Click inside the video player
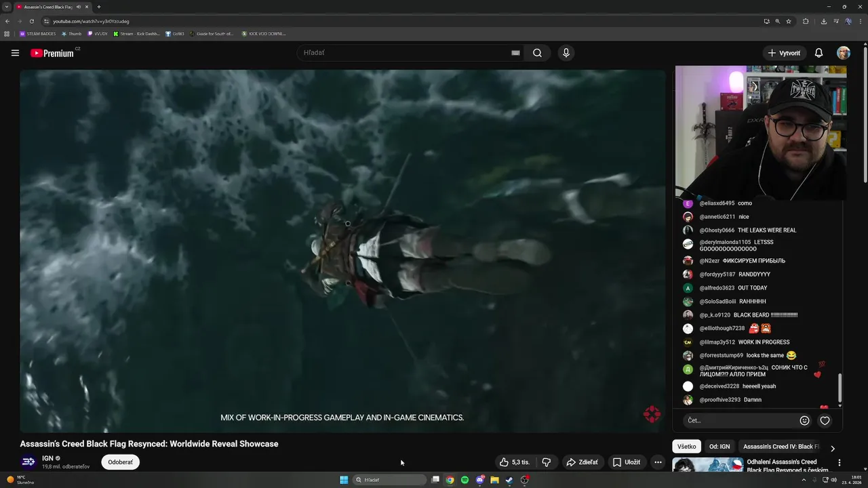Image resolution: width=868 pixels, height=488 pixels. point(342,251)
